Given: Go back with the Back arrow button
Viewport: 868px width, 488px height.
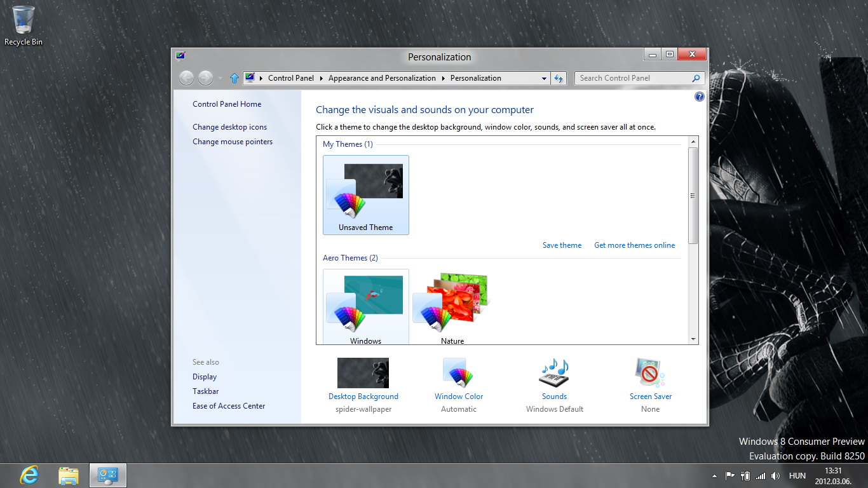Looking at the screenshot, I should coord(186,78).
